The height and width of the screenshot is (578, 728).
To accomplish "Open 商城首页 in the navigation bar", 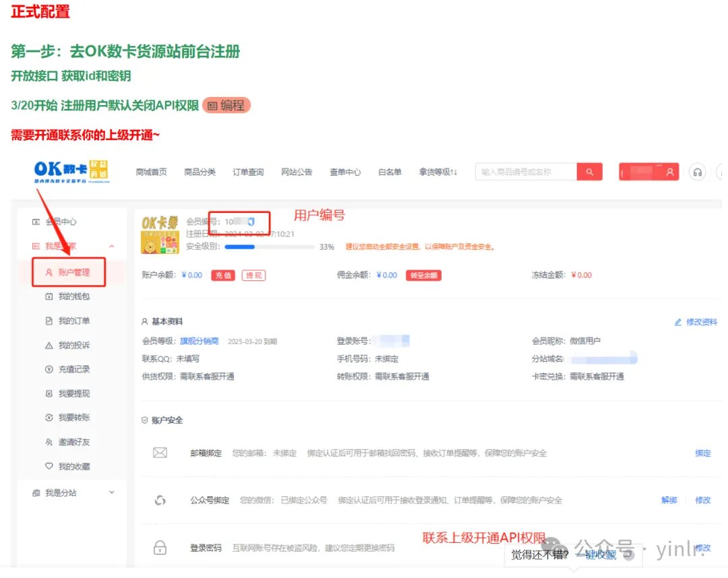I will point(151,172).
